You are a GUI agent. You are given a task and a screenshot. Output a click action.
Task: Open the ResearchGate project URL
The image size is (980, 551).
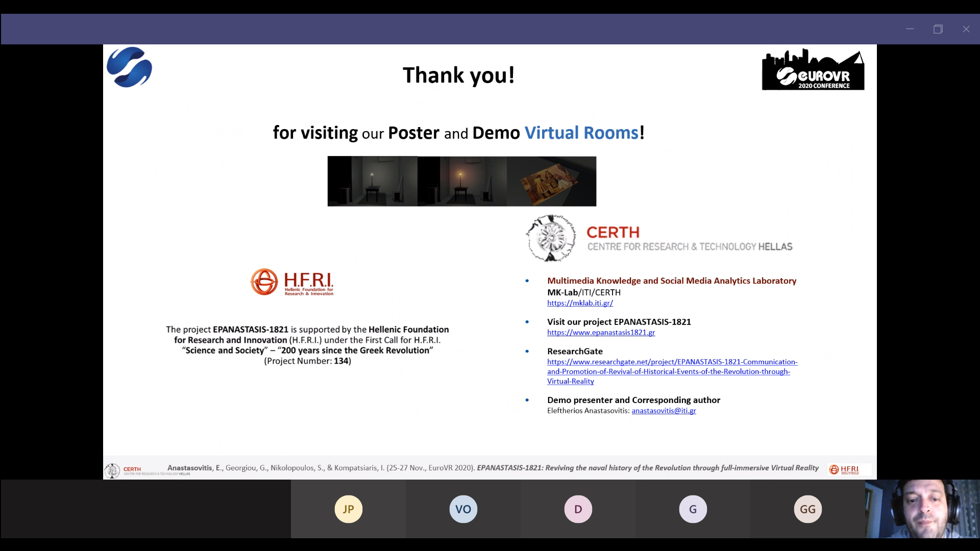coord(672,371)
